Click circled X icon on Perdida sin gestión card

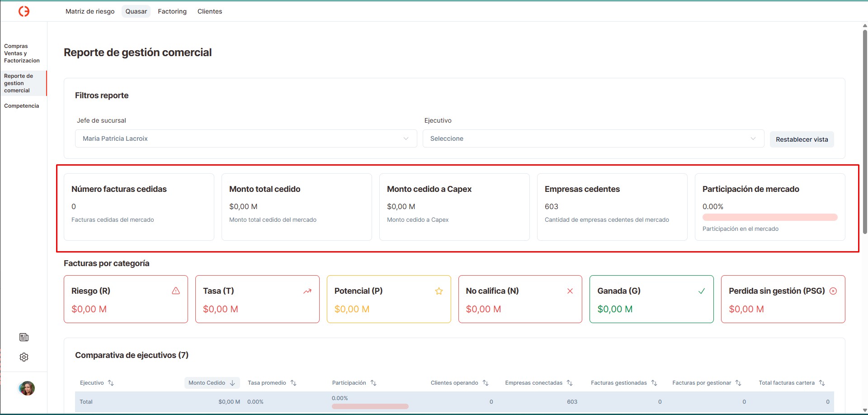833,291
